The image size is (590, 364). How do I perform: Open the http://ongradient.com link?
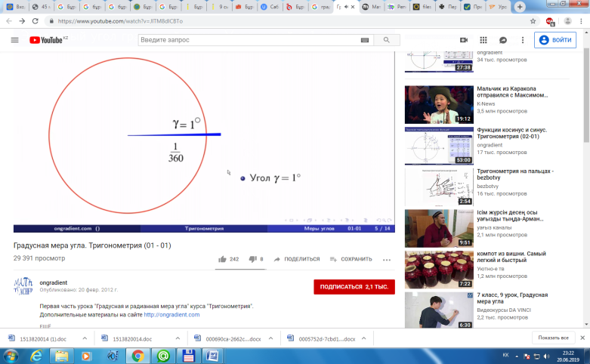(171, 315)
